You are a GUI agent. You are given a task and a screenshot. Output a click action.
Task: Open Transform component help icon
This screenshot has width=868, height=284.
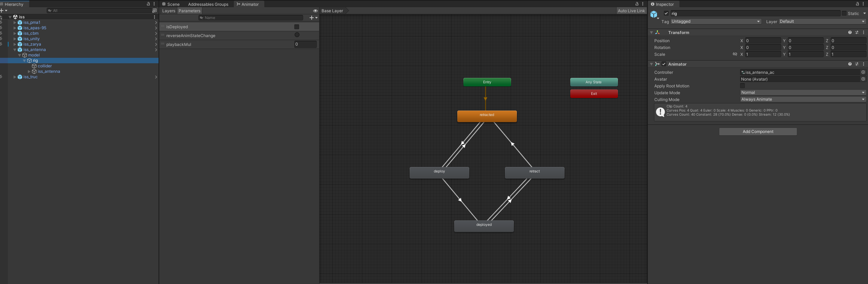click(850, 32)
